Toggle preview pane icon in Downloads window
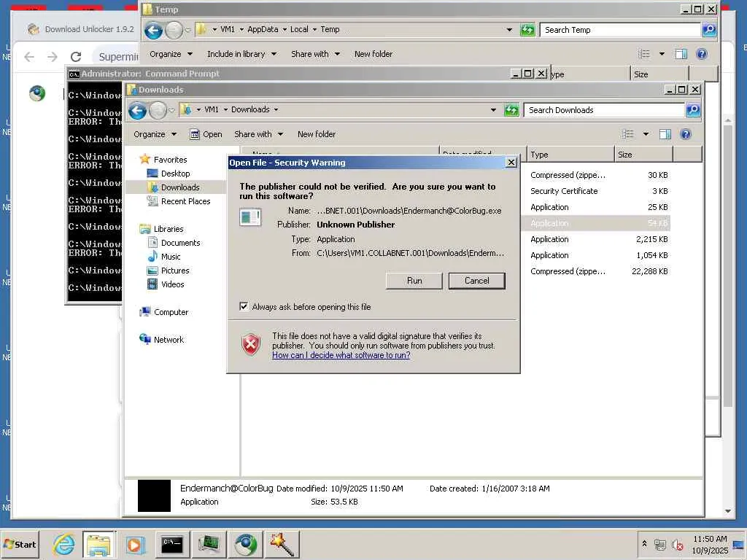This screenshot has height=560, width=747. (665, 134)
